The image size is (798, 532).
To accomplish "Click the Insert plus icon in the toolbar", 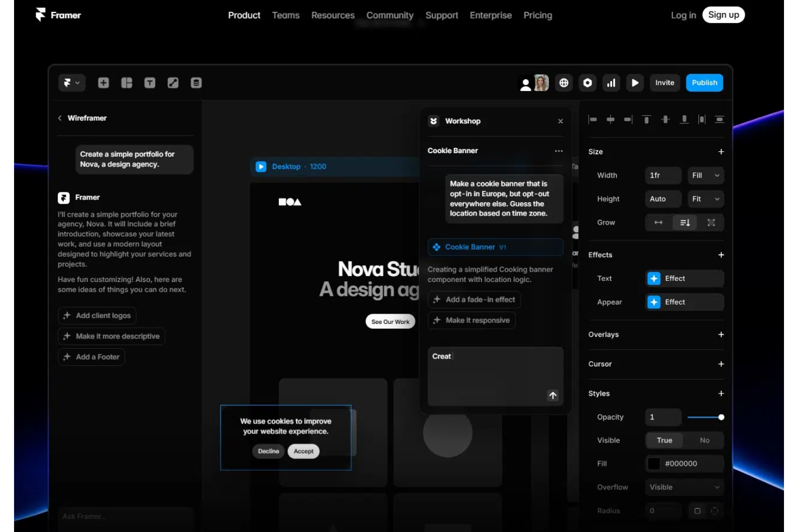I will point(104,82).
